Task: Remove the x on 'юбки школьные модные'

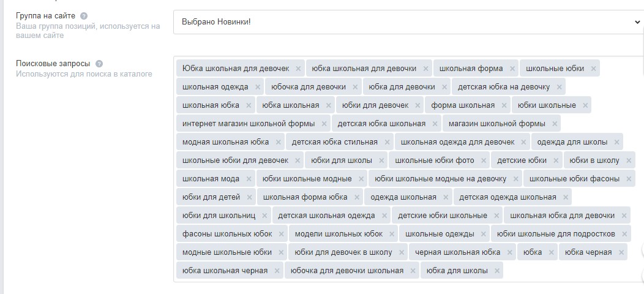Action: 361,179
